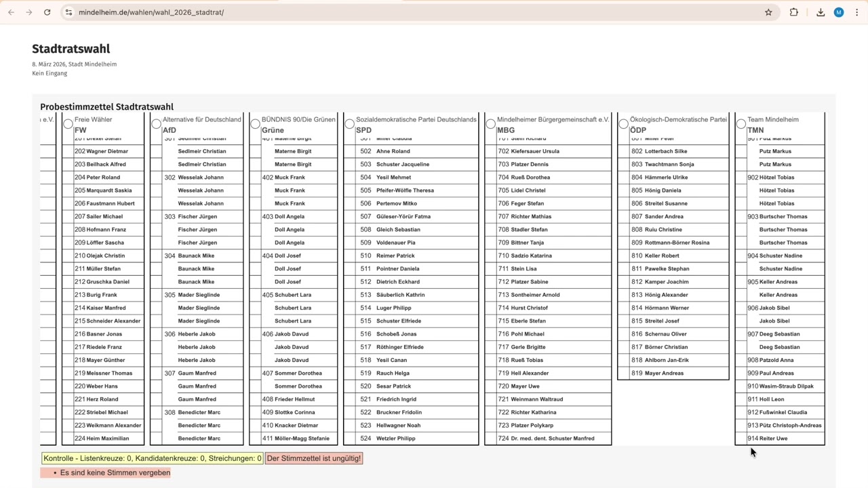Click vote box for 302 Wesselak Johann
The width and height of the screenshot is (868, 488).
click(156, 178)
